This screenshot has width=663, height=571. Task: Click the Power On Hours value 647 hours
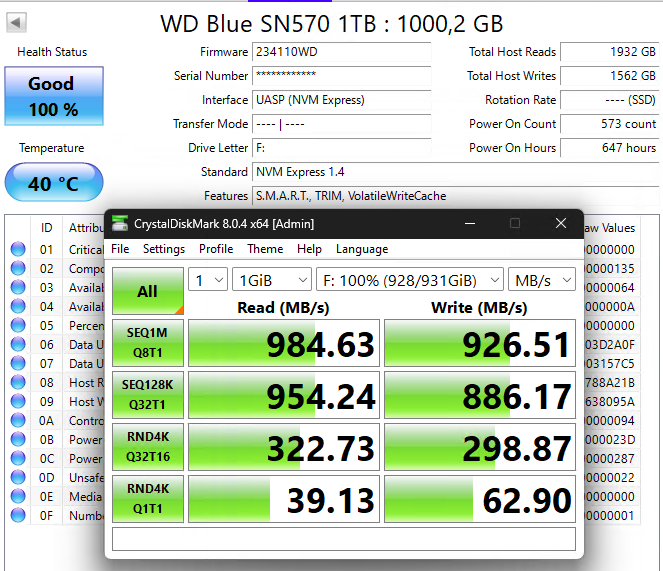tap(609, 148)
